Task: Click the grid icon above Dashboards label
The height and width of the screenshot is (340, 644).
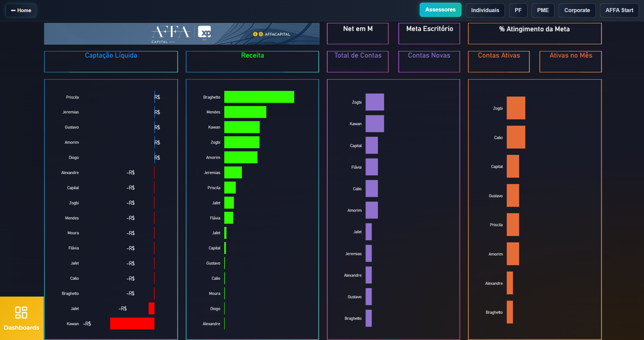Action: point(21,313)
